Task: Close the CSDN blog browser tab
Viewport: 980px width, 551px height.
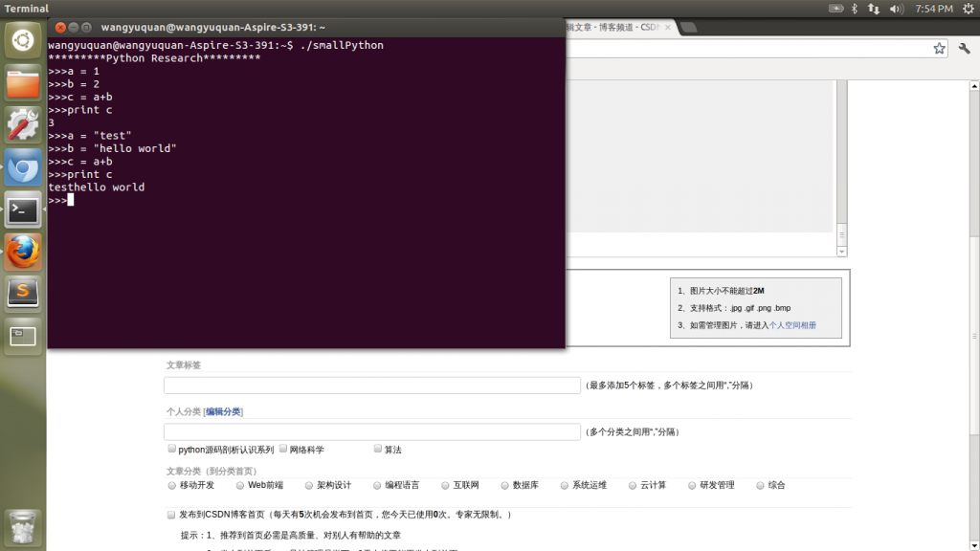Action: pyautogui.click(x=667, y=28)
